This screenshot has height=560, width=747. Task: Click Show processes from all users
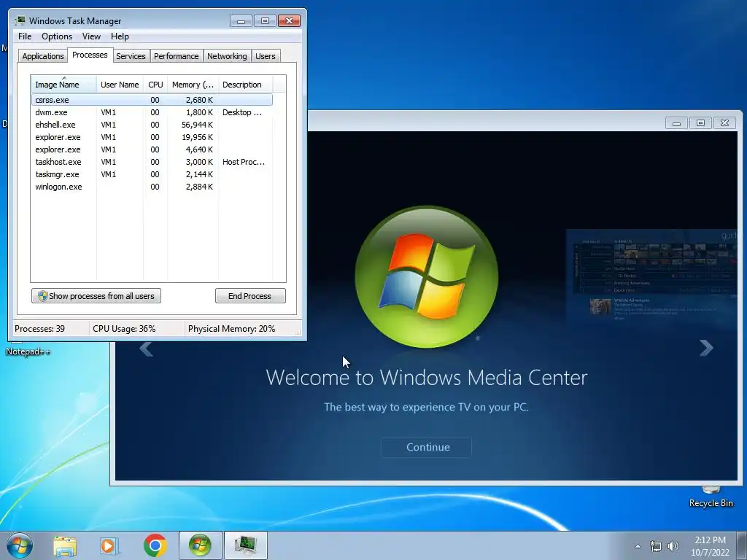point(96,296)
